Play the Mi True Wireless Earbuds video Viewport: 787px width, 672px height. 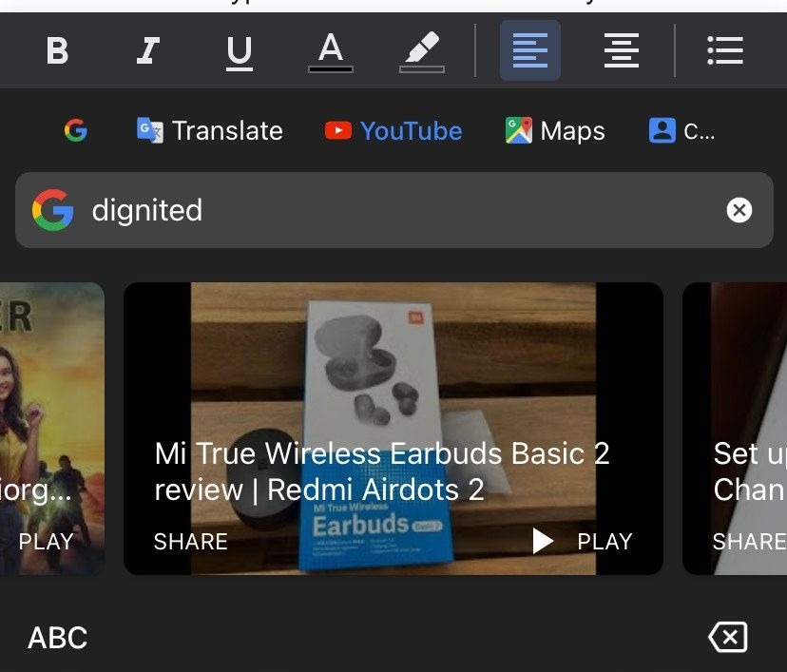tap(583, 542)
